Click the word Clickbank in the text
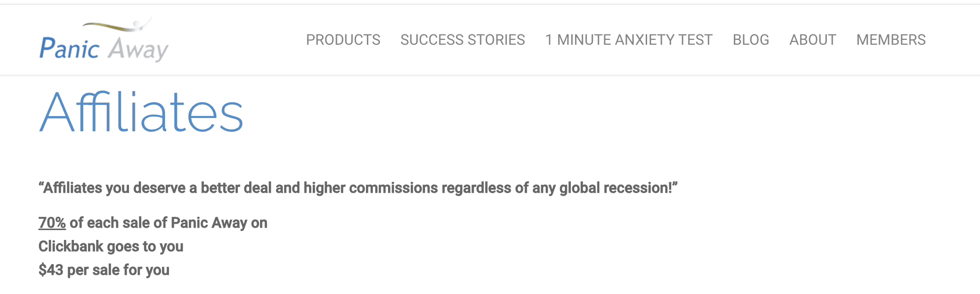Viewport: 980px width, 294px height. point(71,246)
